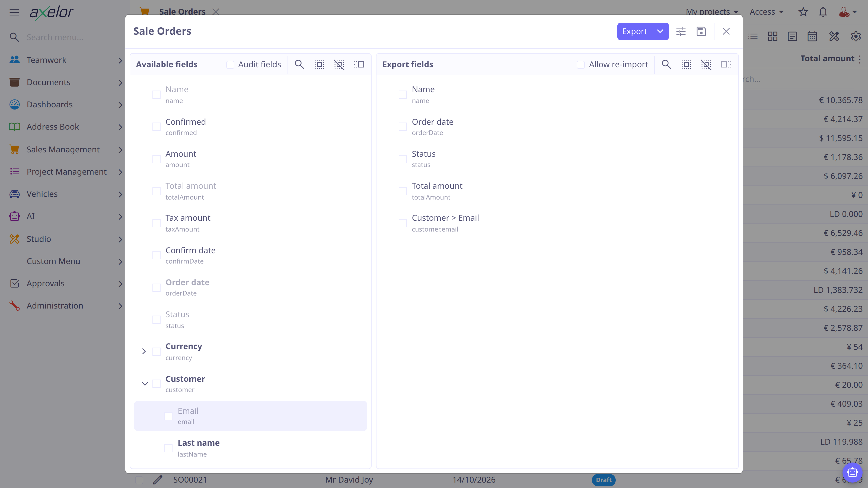Open the hamburger menu icon
This screenshot has width=868, height=488.
[x=14, y=12]
